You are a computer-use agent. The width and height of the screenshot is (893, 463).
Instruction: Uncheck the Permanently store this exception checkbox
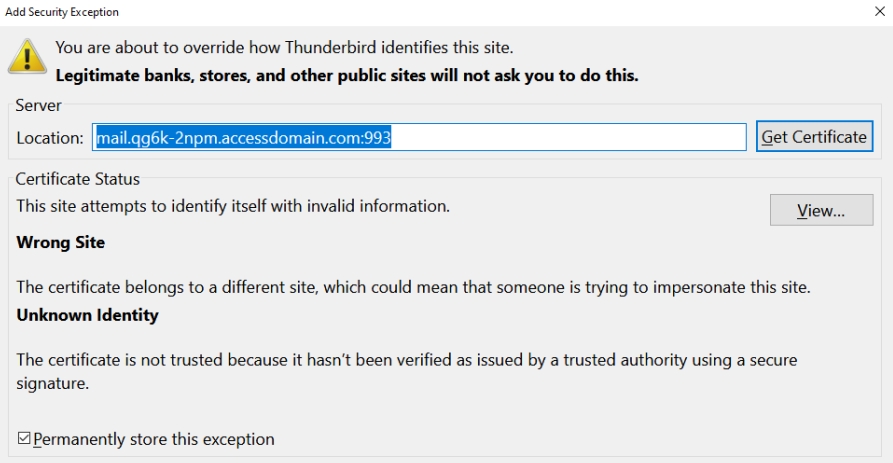tap(24, 439)
